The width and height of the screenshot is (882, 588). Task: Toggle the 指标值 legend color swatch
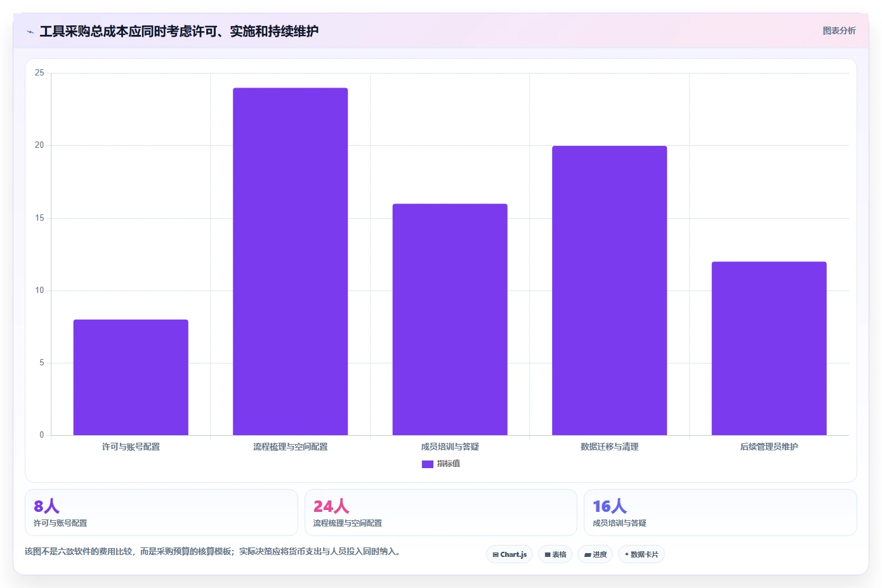coord(428,464)
